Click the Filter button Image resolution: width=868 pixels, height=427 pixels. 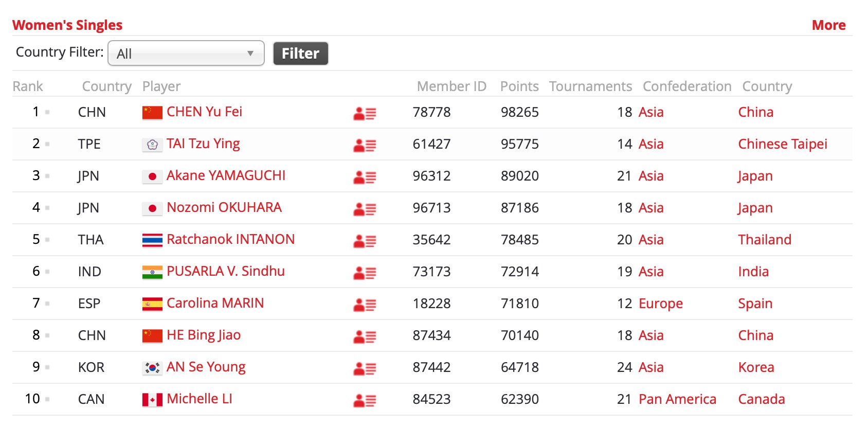pyautogui.click(x=301, y=54)
